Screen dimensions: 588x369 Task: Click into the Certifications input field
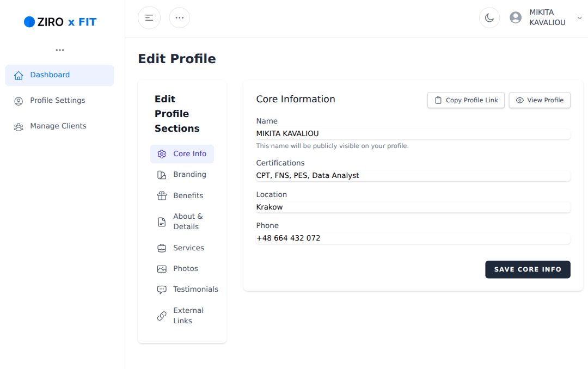click(x=413, y=176)
